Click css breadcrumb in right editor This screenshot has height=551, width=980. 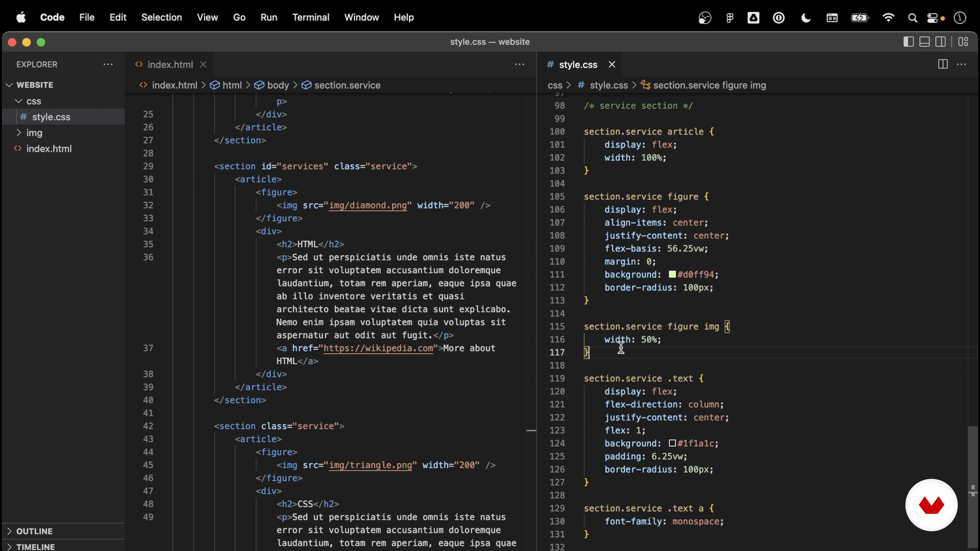tap(555, 85)
